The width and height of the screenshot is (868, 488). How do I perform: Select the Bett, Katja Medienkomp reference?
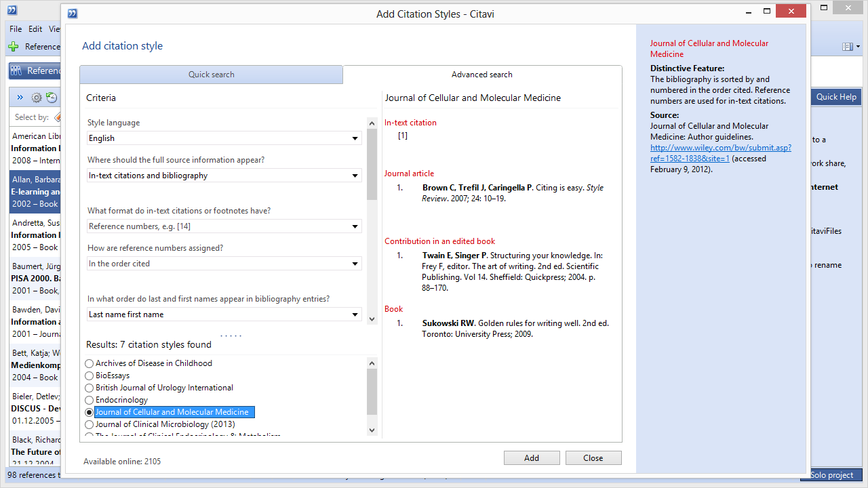(x=35, y=365)
